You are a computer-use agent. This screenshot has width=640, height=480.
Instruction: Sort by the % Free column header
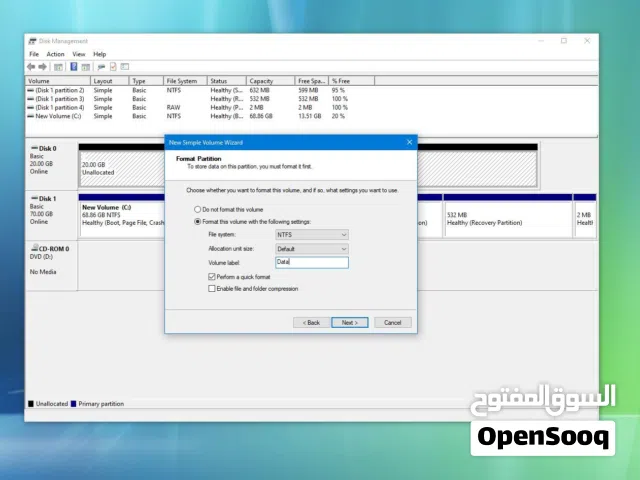[x=351, y=81]
